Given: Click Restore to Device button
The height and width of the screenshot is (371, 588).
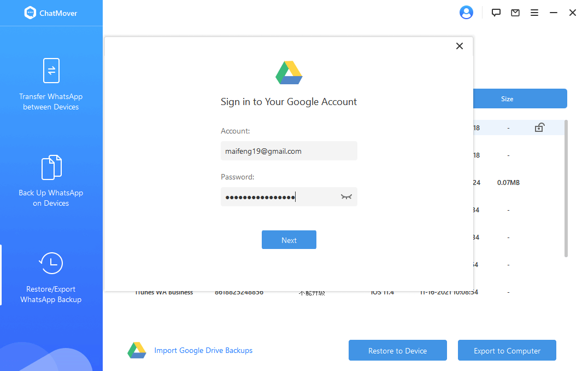Looking at the screenshot, I should [x=397, y=351].
